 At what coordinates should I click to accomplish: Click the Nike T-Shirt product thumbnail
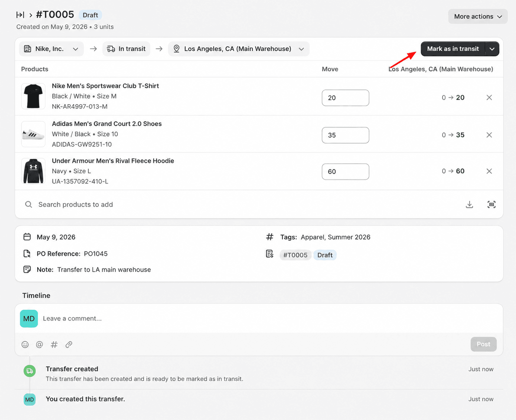point(33,96)
